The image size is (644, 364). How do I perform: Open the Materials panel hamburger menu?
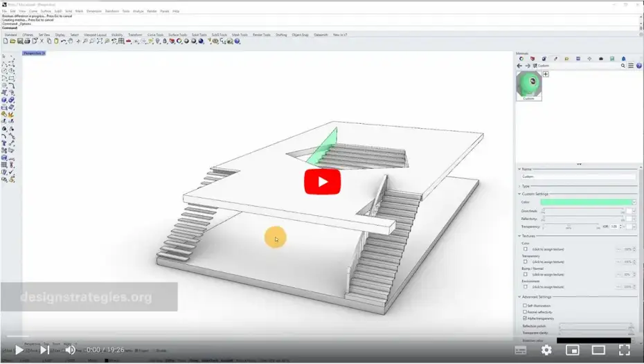[631, 66]
